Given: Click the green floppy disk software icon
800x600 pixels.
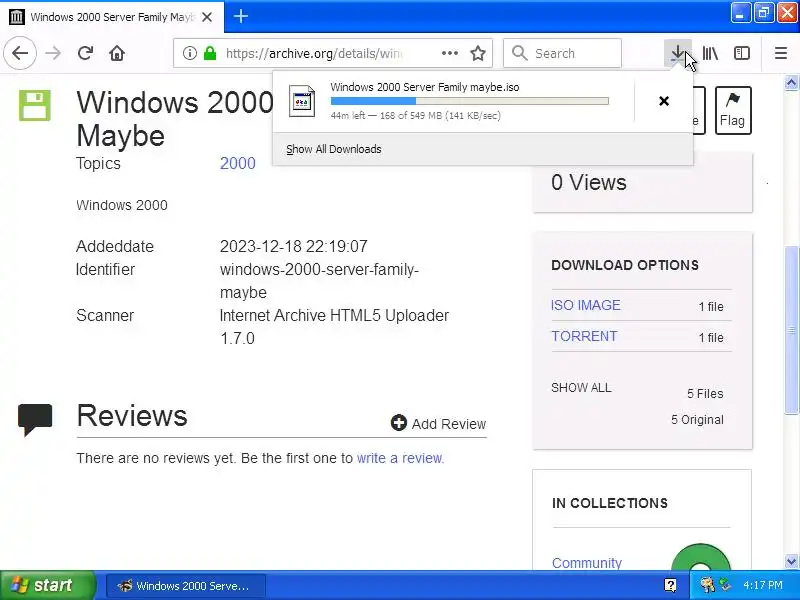Looking at the screenshot, I should click(x=35, y=106).
